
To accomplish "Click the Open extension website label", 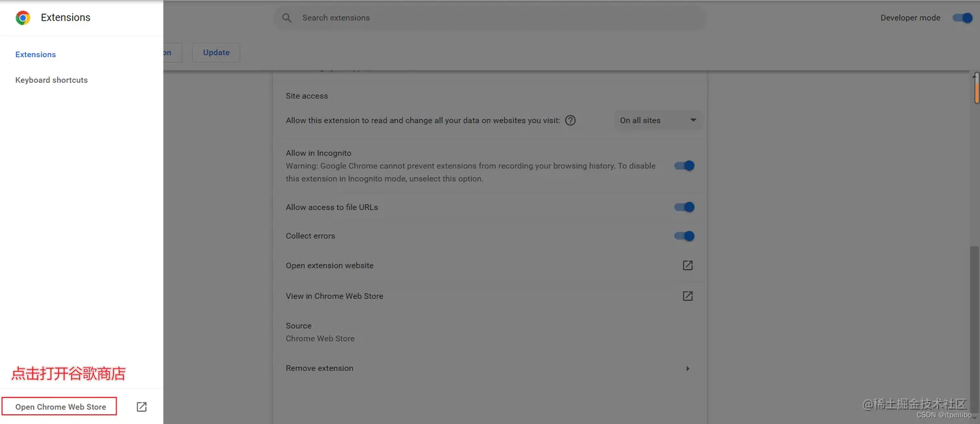I will [x=329, y=265].
